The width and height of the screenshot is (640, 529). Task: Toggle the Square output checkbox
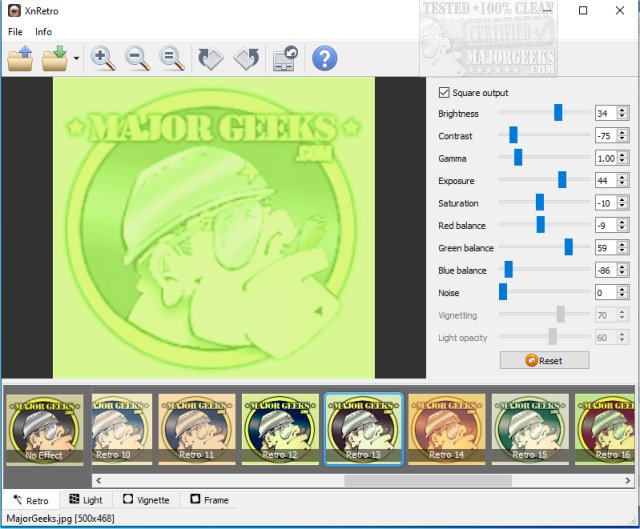tap(444, 93)
